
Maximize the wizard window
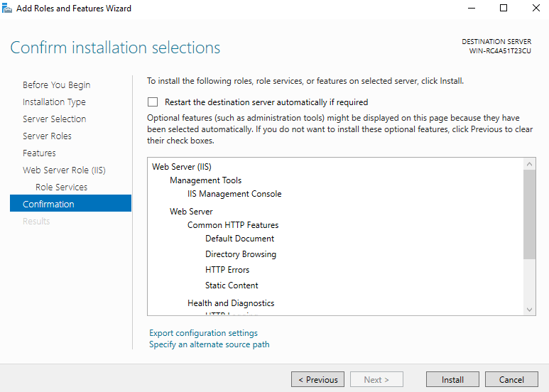click(504, 9)
